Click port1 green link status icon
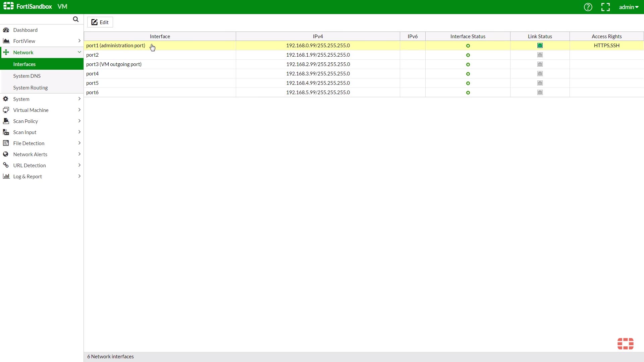 click(540, 46)
